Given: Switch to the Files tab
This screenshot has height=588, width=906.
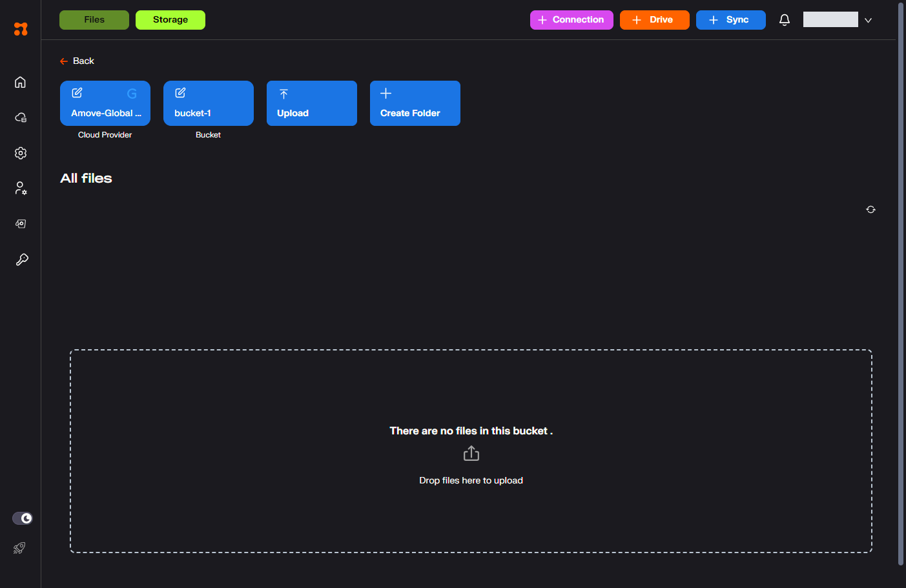Looking at the screenshot, I should [x=94, y=20].
